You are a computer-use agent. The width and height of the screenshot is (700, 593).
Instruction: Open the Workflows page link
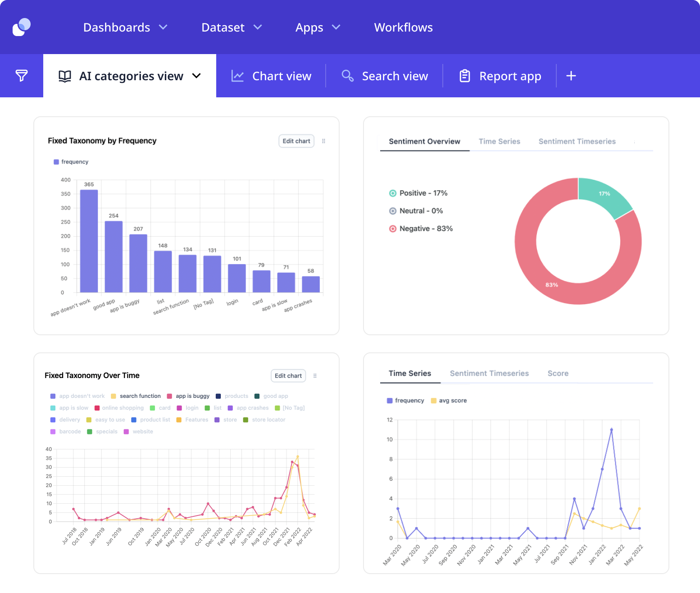(x=403, y=27)
